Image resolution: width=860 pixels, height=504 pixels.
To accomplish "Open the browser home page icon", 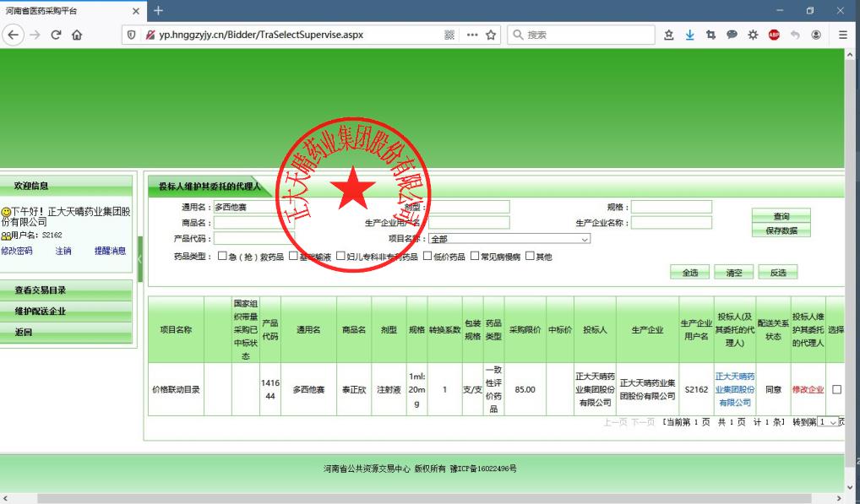I will click(77, 35).
